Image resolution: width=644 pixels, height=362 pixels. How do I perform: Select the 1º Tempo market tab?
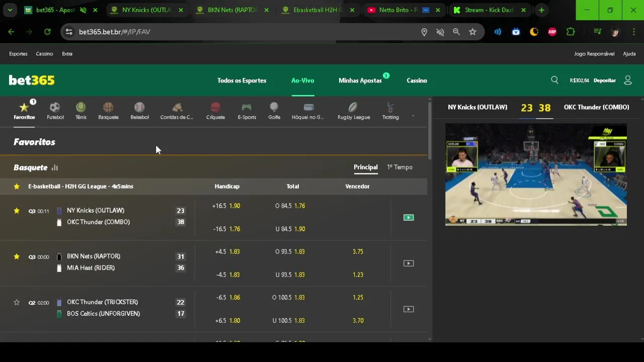399,167
